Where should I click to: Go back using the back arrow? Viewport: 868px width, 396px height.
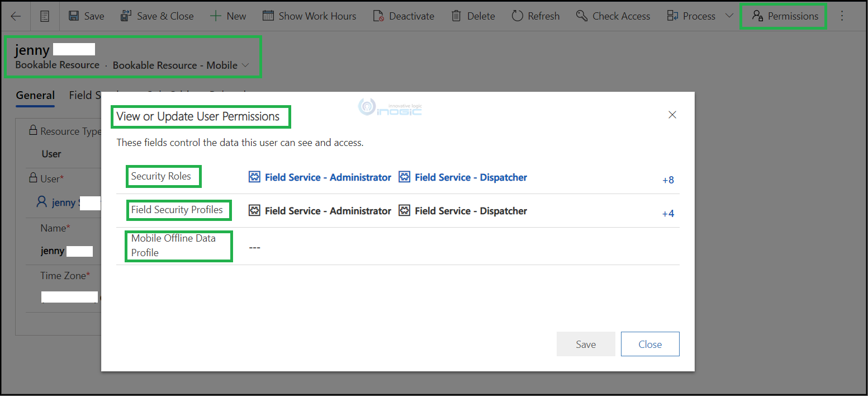point(16,16)
